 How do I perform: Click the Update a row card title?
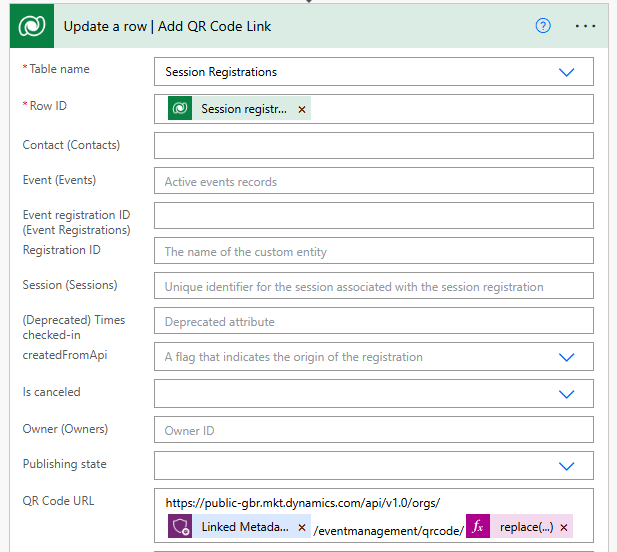[x=167, y=27]
